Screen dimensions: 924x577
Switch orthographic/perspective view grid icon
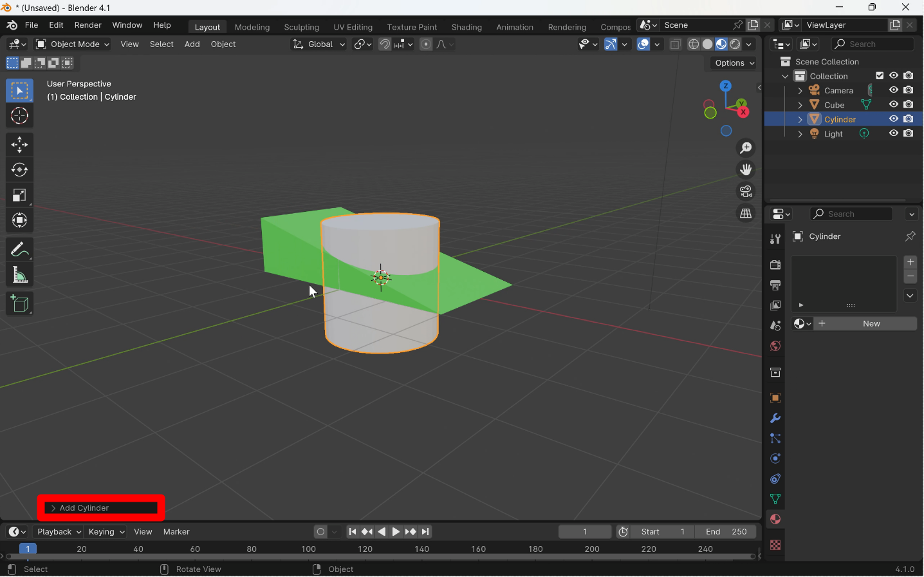746,214
